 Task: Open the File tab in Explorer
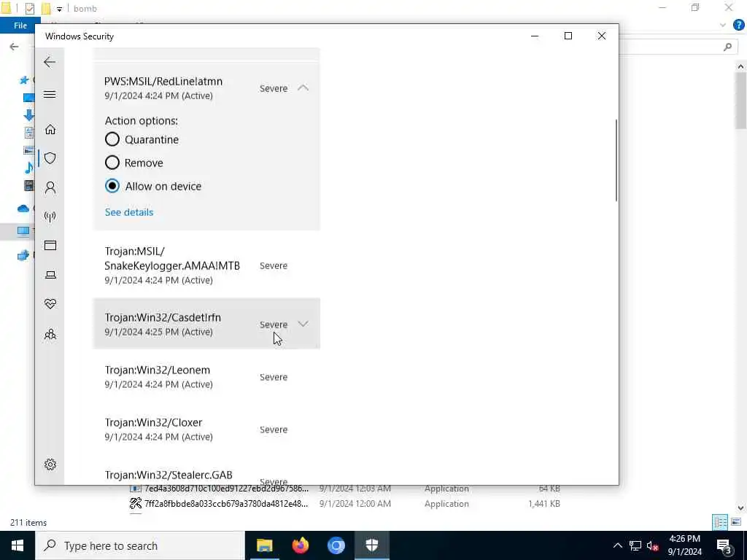pyautogui.click(x=20, y=26)
